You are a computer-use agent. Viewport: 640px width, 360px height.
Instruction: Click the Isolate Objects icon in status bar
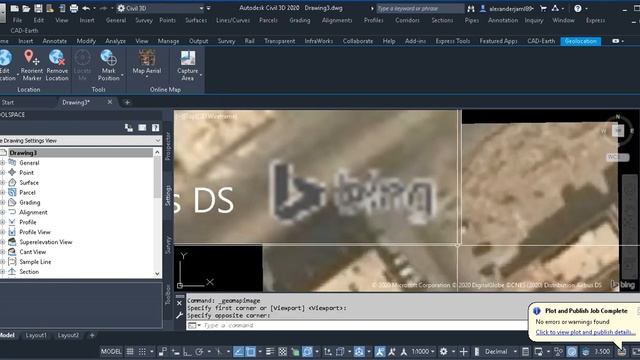point(559,351)
